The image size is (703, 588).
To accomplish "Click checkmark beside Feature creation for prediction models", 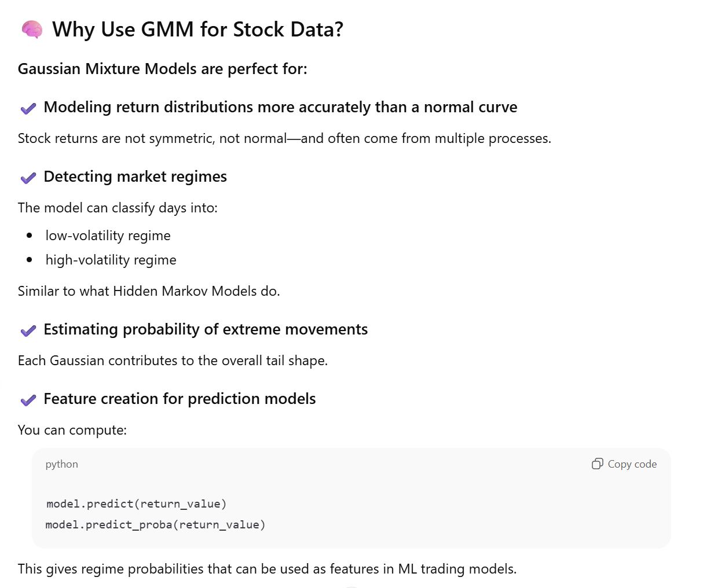I will point(28,400).
